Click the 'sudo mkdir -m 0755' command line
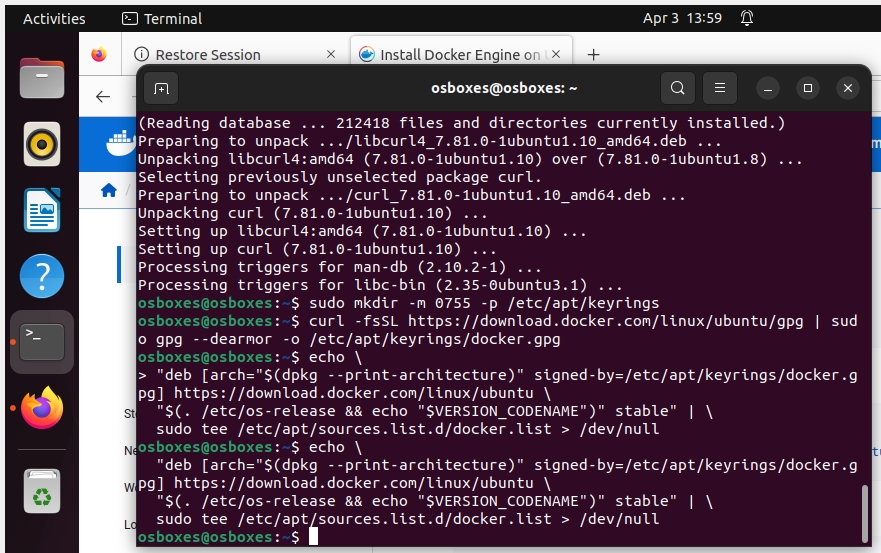 [398, 303]
